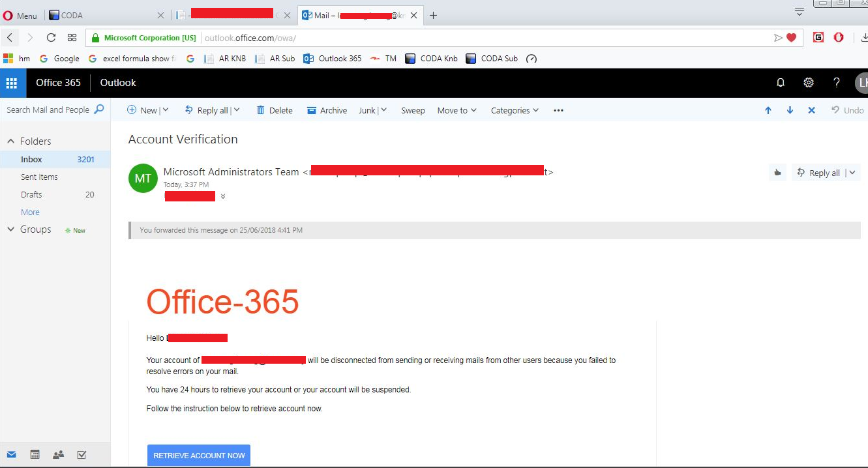Open the CODA Sub bookmark

tap(492, 59)
